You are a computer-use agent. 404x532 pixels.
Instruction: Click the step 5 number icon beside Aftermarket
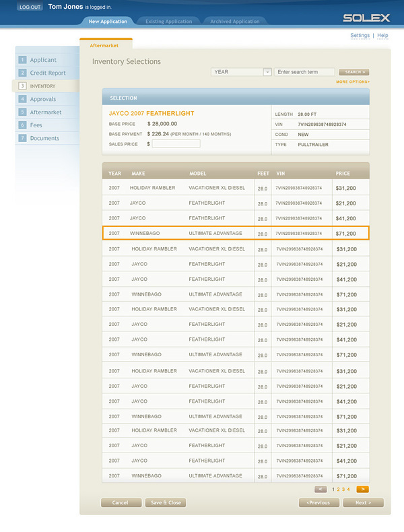click(22, 112)
